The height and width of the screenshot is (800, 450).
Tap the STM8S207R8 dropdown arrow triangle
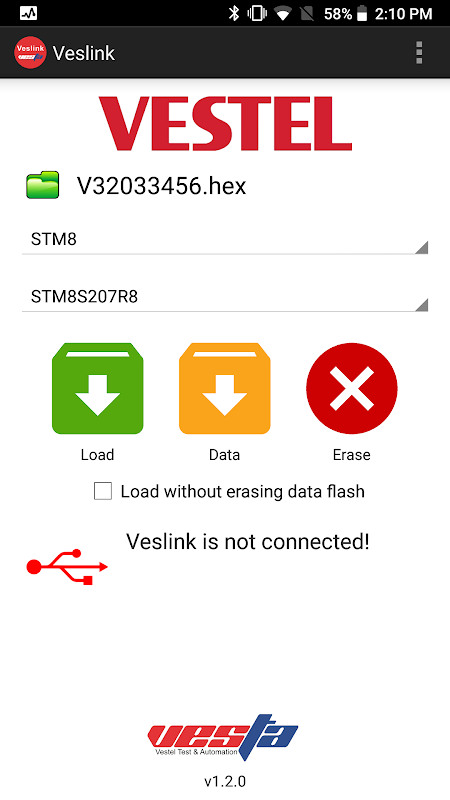421,305
